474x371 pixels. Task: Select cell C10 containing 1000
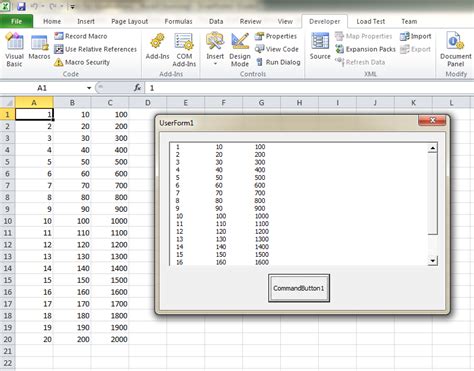pos(110,221)
